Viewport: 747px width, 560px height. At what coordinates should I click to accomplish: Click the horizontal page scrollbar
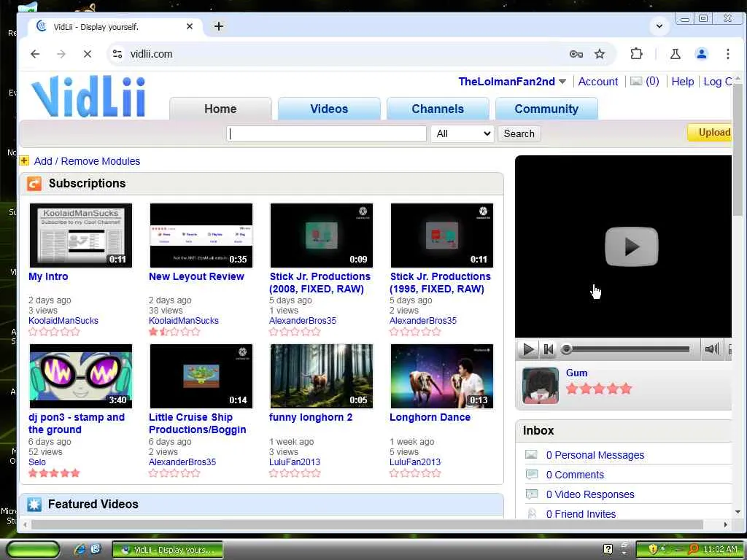367,524
